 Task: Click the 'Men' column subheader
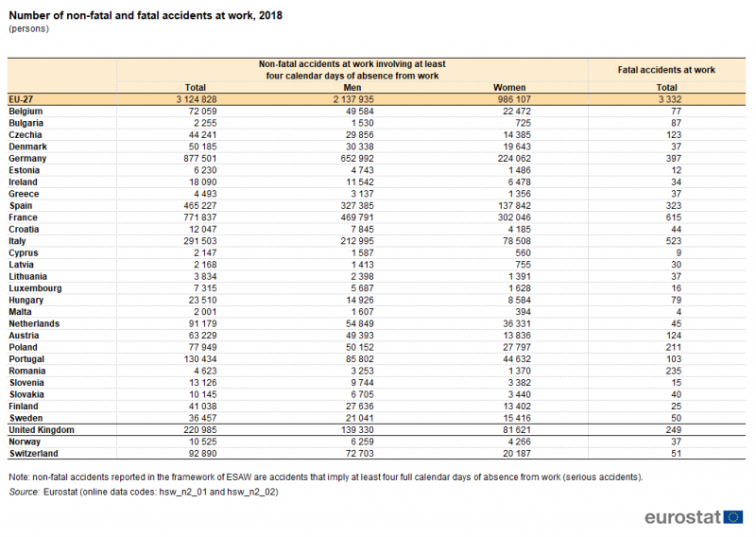coord(352,87)
